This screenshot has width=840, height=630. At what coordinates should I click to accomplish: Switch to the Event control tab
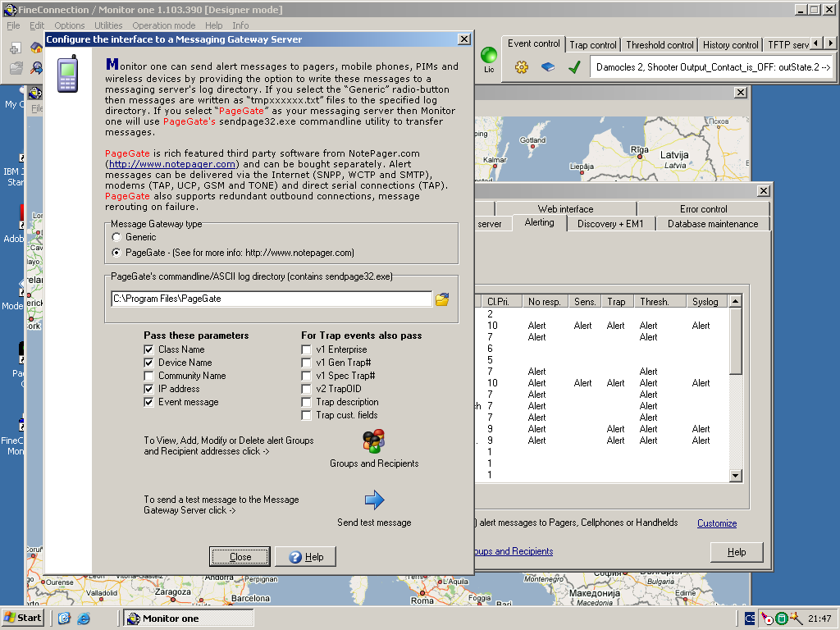coord(533,44)
